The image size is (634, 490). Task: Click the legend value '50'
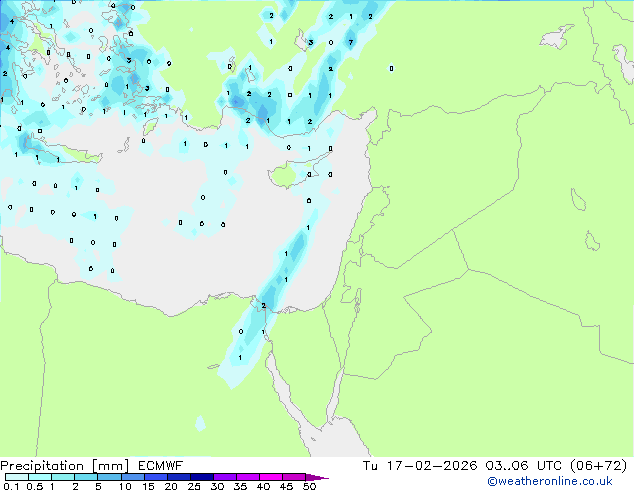tap(309, 486)
